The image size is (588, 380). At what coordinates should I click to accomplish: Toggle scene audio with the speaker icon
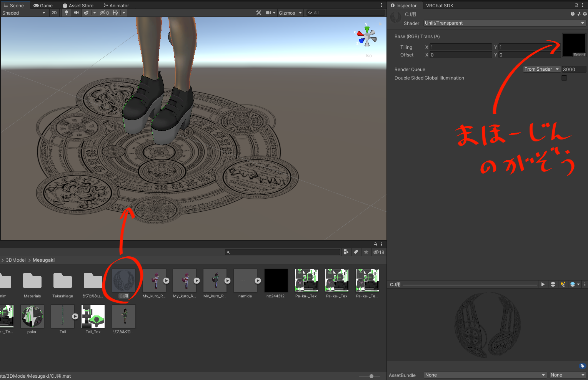pyautogui.click(x=77, y=13)
